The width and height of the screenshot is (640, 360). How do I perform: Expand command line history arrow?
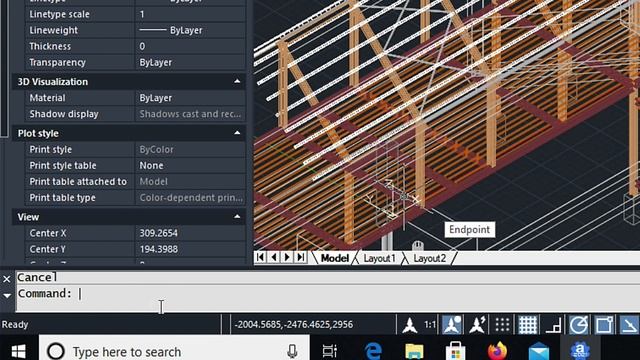7,296
